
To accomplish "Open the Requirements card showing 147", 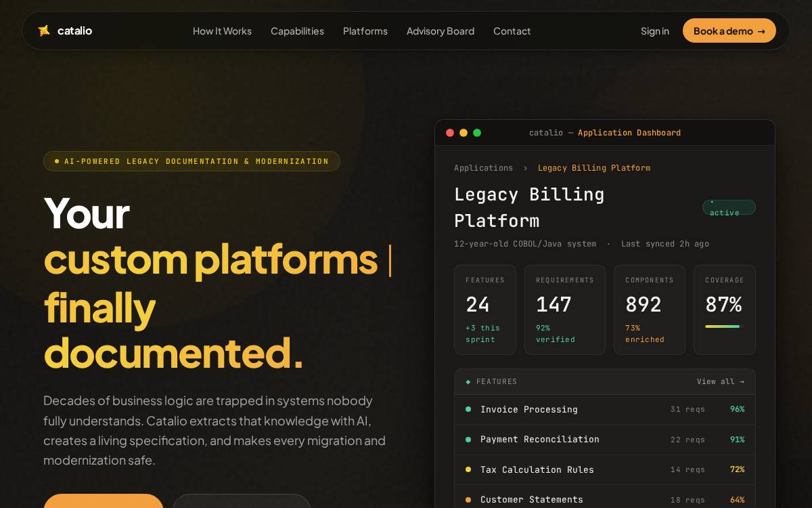I will tap(565, 310).
